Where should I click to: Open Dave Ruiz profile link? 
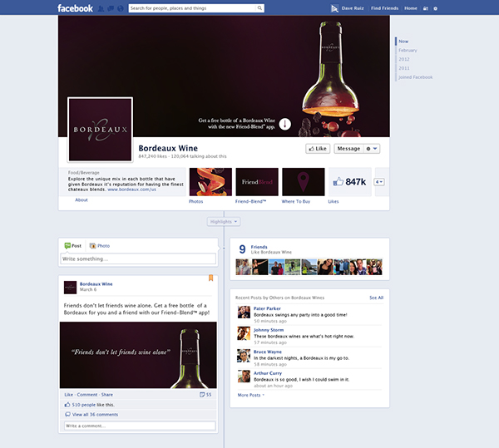click(353, 8)
